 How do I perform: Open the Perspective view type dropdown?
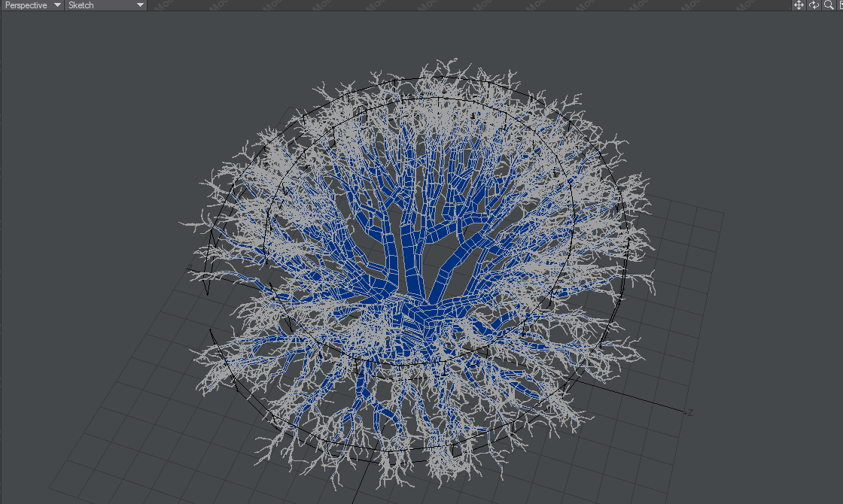(32, 5)
